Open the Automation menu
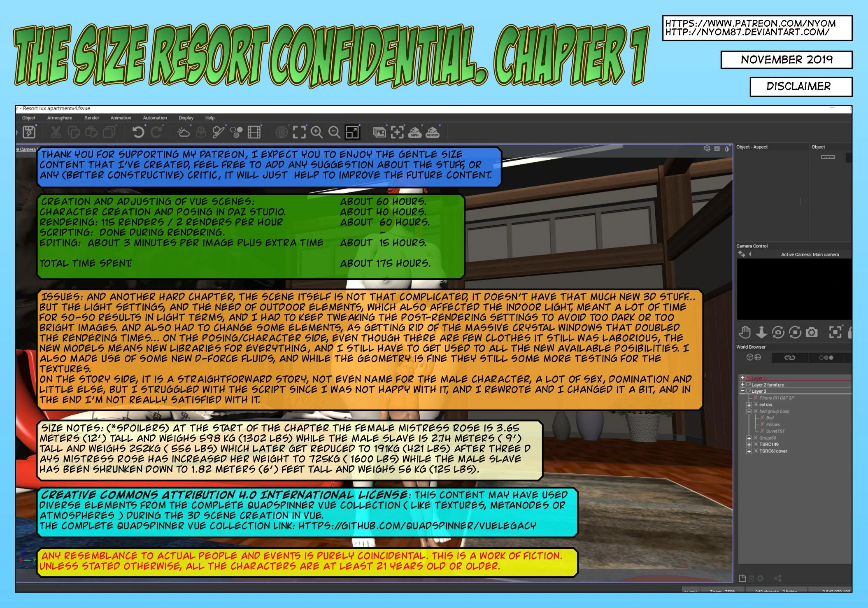This screenshot has height=608, width=868. [x=155, y=118]
